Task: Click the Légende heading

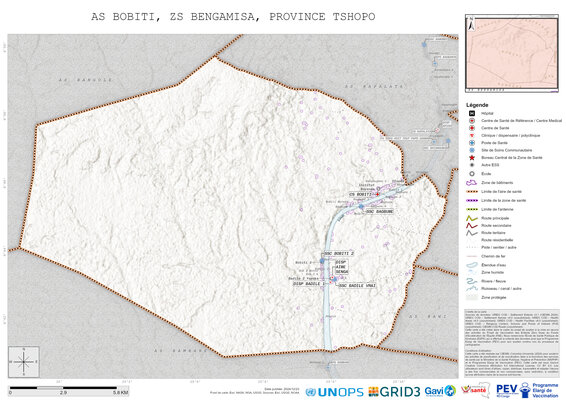Action: coord(477,105)
